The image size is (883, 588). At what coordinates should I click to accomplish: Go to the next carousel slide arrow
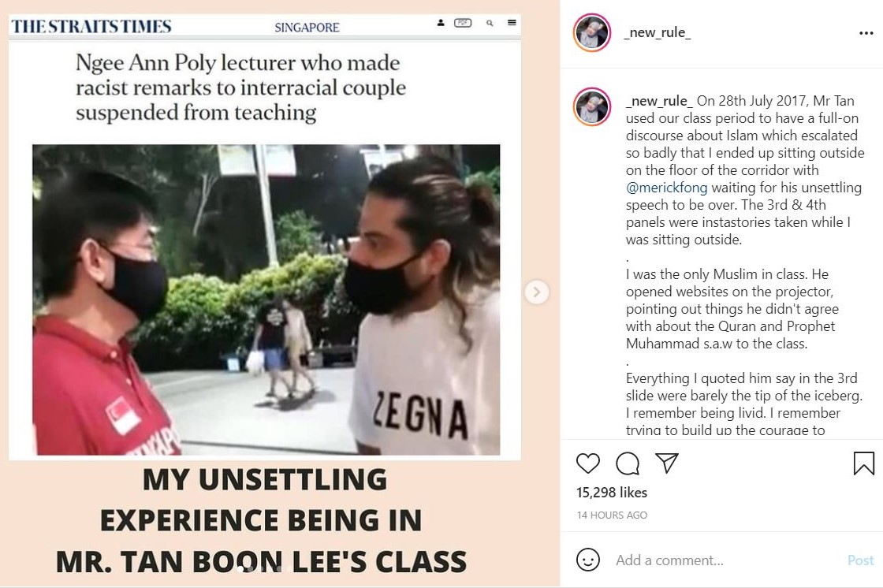536,292
